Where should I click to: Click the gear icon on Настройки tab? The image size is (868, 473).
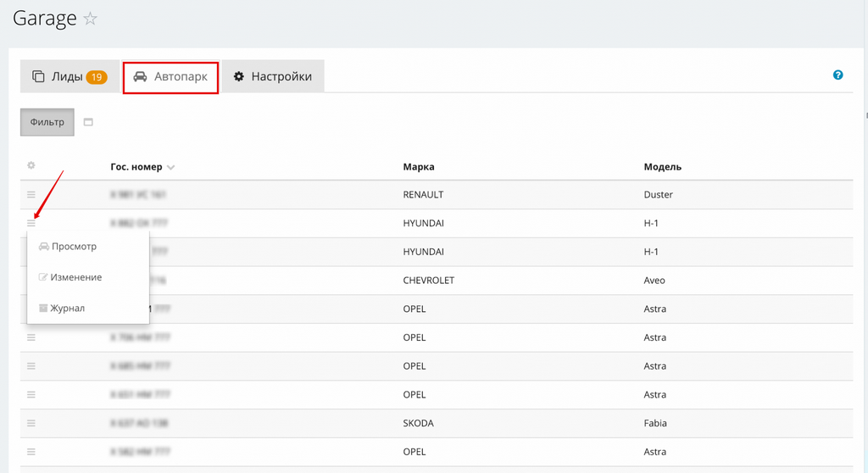coord(238,76)
